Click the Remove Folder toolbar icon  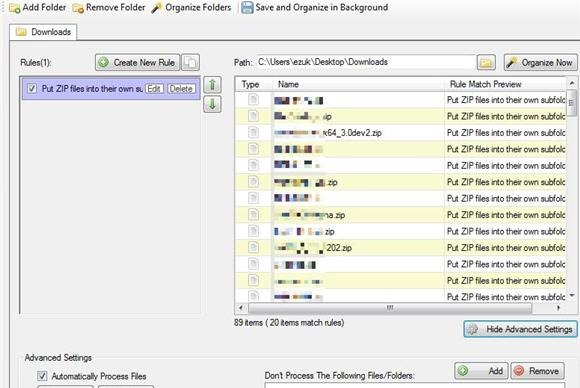78,8
